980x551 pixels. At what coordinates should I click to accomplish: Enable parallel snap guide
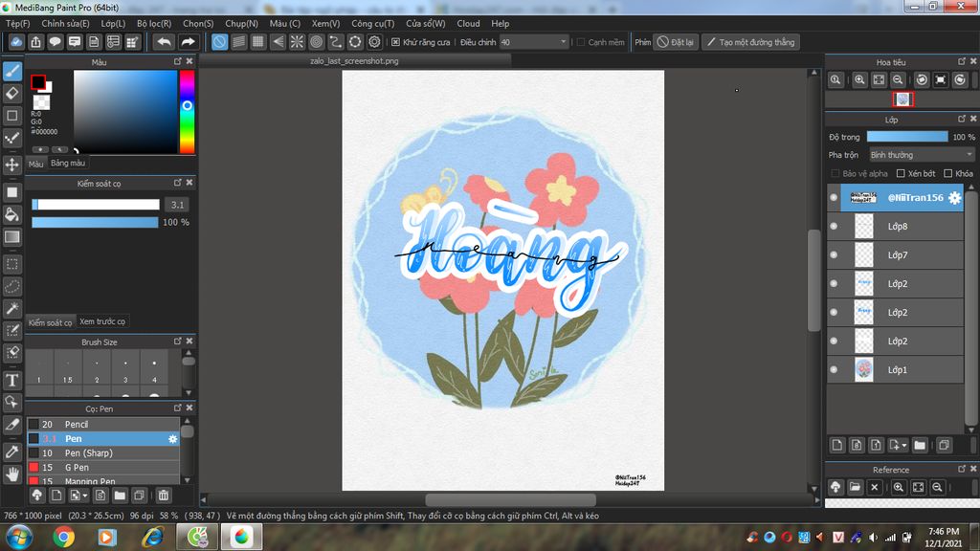coord(238,42)
